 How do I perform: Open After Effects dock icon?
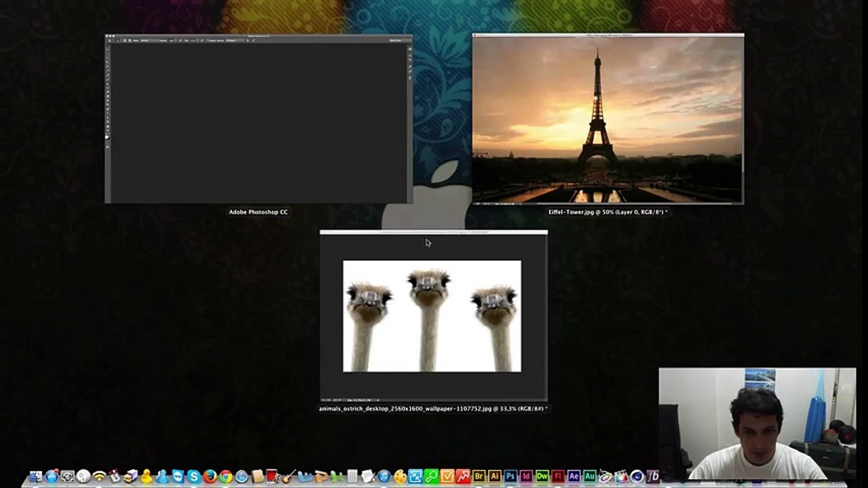[574, 476]
